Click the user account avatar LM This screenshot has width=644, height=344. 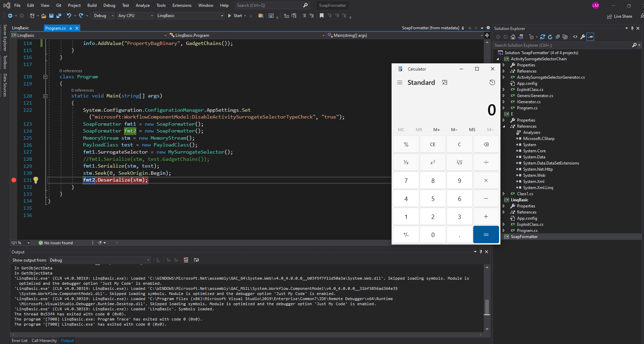point(595,5)
